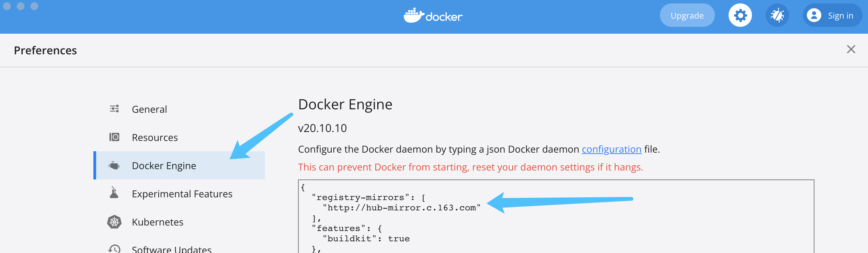Open Experimental Features settings
This screenshot has height=253, width=868.
coord(179,194)
